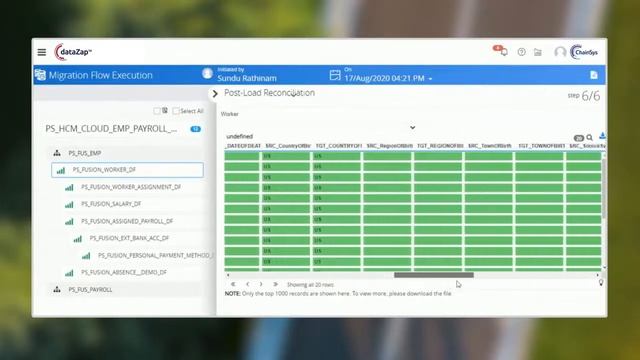640x360 pixels.
Task: Select PS_FUSION_PERSONAL_PAYMENT_METHOD in the tree
Action: click(x=155, y=256)
